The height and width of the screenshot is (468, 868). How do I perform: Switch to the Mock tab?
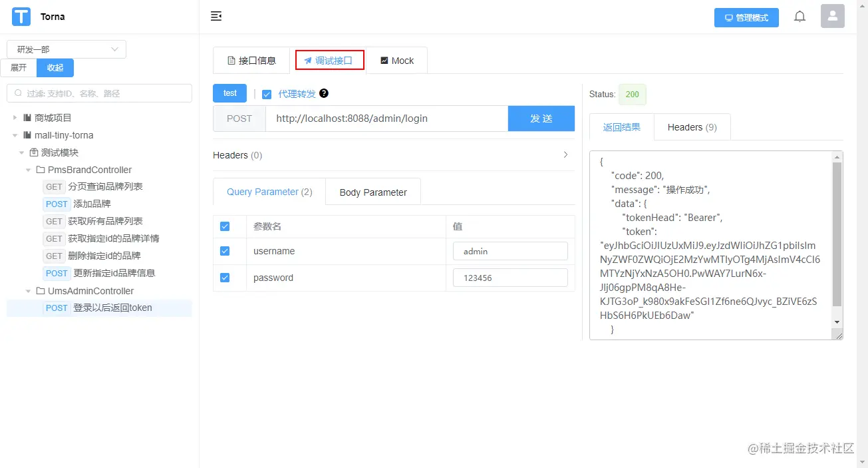tap(397, 61)
